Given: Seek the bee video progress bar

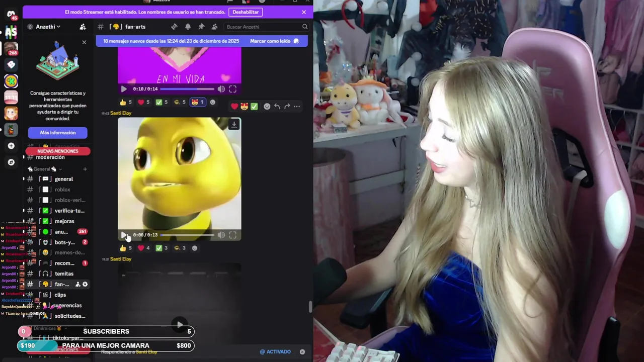Looking at the screenshot, I should pyautogui.click(x=187, y=235).
